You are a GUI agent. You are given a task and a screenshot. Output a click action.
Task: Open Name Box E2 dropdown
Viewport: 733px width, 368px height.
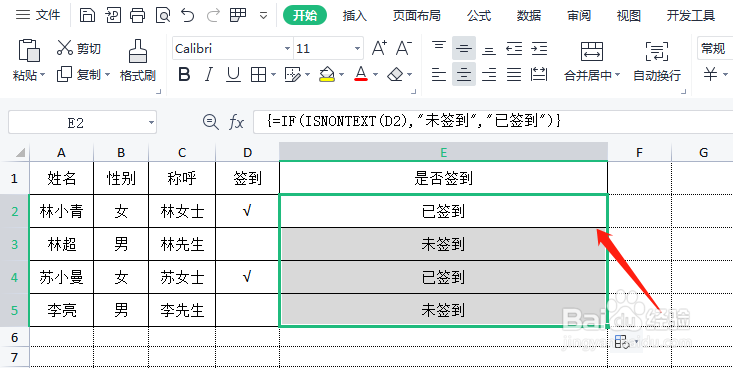(x=151, y=123)
